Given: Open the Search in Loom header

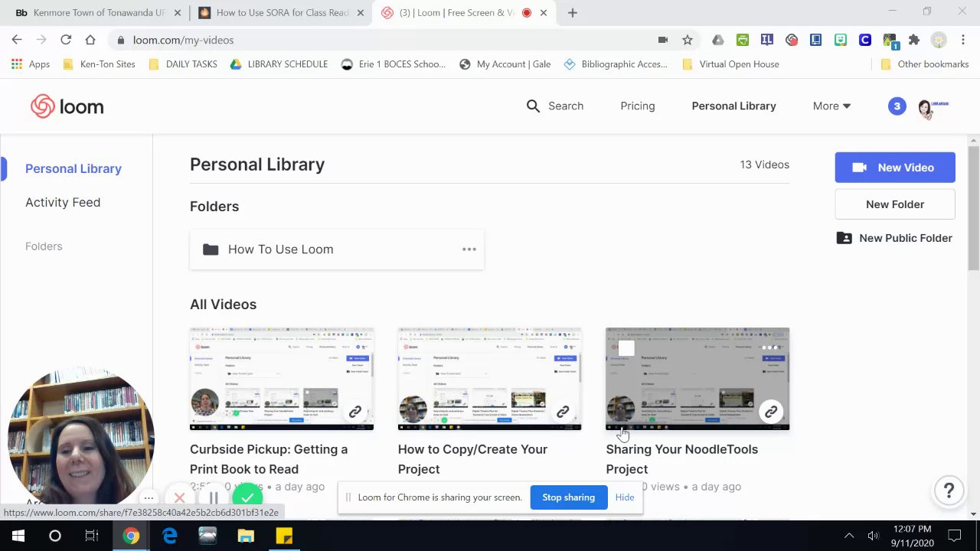Looking at the screenshot, I should pos(555,106).
